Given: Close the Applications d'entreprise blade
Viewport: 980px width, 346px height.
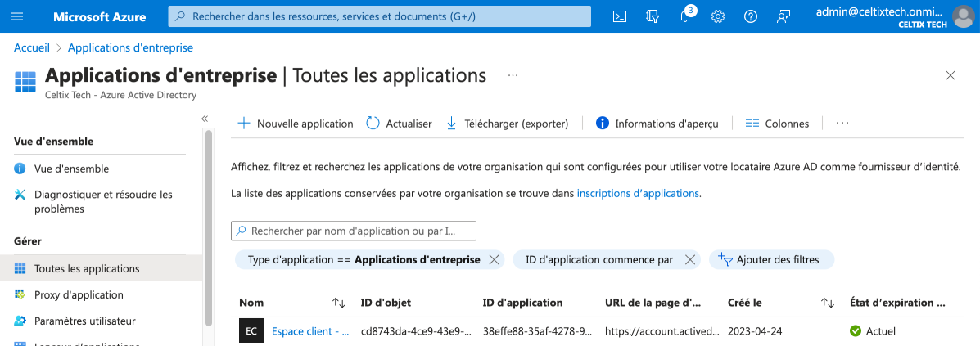Looking at the screenshot, I should (951, 75).
